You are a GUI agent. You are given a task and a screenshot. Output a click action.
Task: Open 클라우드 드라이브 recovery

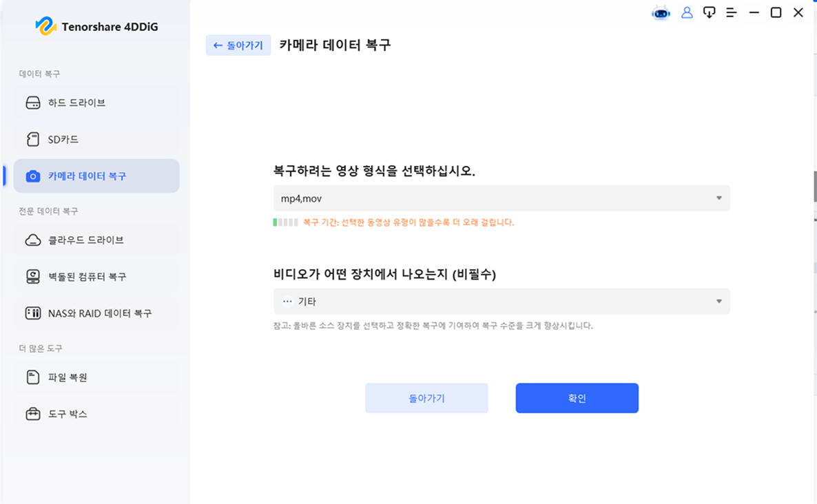coord(96,240)
